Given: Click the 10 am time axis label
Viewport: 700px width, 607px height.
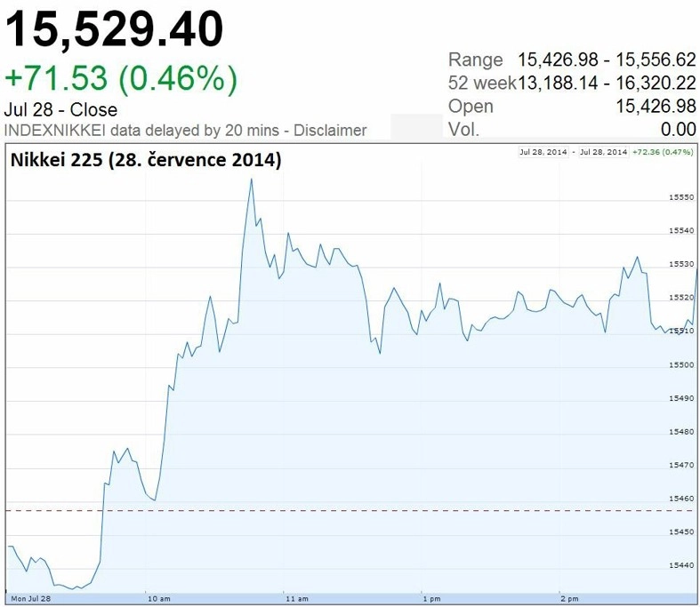Looking at the screenshot, I should (x=159, y=598).
